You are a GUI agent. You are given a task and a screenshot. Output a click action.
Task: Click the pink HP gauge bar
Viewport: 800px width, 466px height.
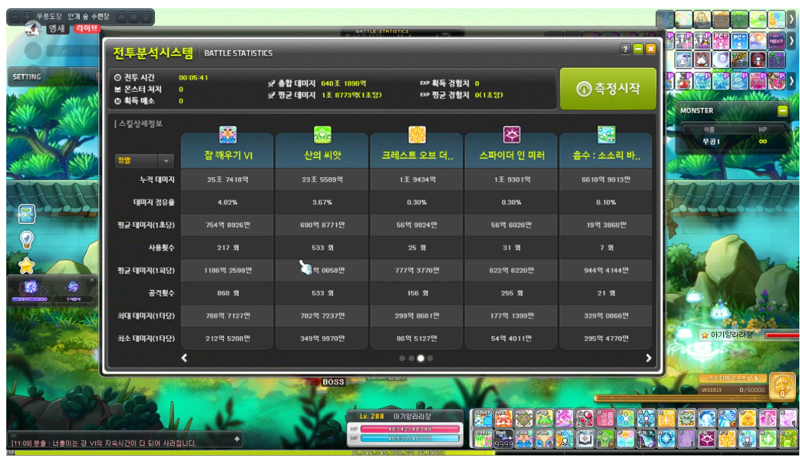[410, 429]
